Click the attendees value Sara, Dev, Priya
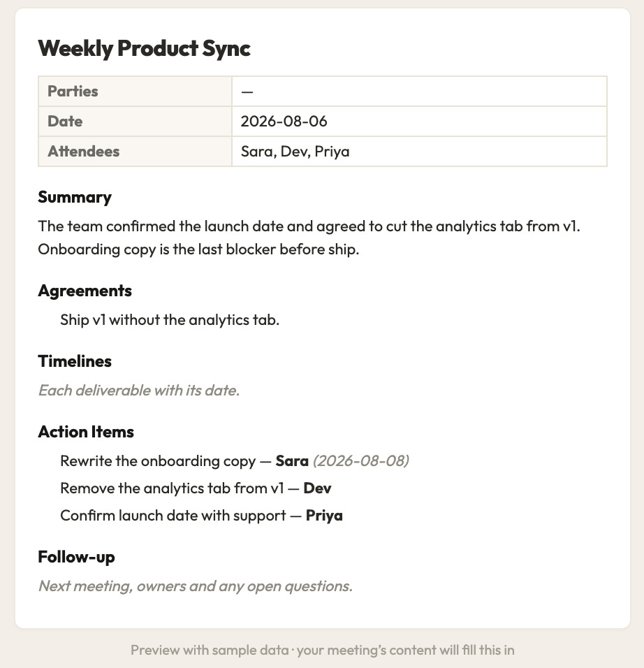Screen dimensions: 644x668 pyautogui.click(x=295, y=151)
